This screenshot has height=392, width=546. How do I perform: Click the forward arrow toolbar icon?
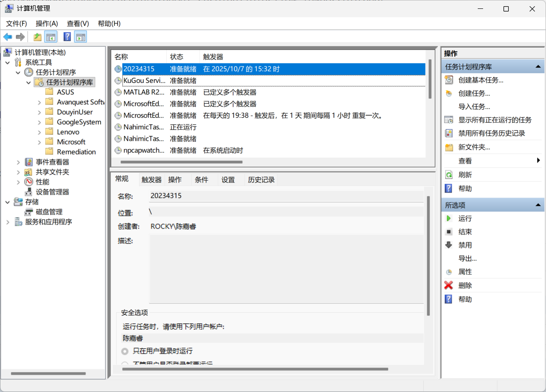click(20, 37)
